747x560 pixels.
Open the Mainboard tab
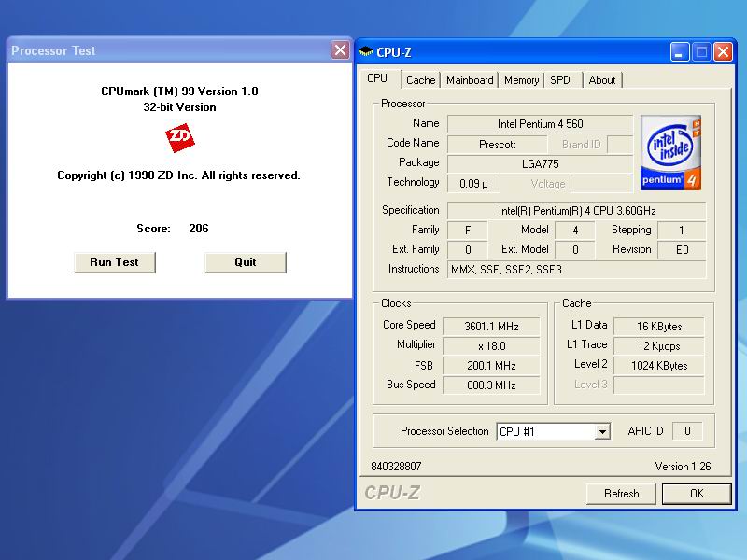click(x=470, y=80)
